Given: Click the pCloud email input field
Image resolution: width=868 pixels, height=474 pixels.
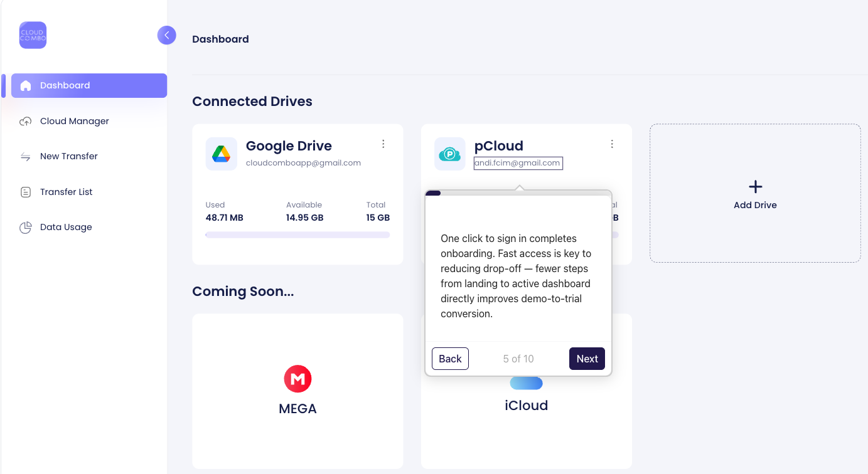Looking at the screenshot, I should pyautogui.click(x=518, y=163).
